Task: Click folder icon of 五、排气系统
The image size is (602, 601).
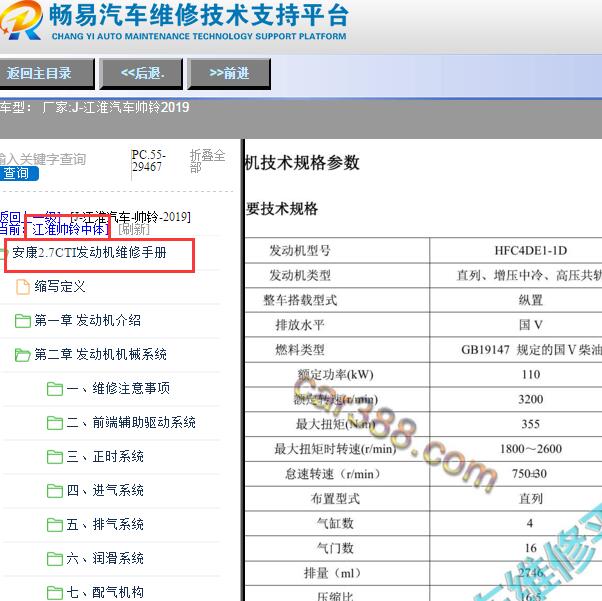Action: 55,525
